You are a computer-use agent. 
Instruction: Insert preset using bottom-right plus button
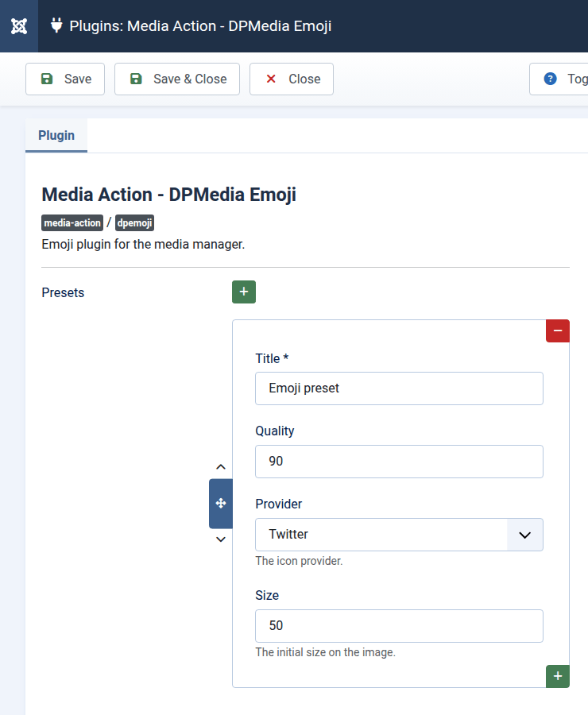557,676
